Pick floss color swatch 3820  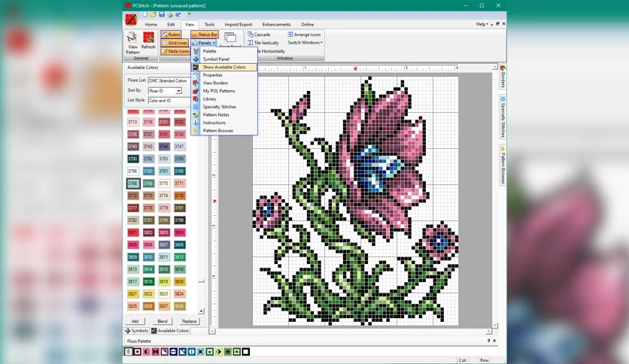[x=179, y=281]
